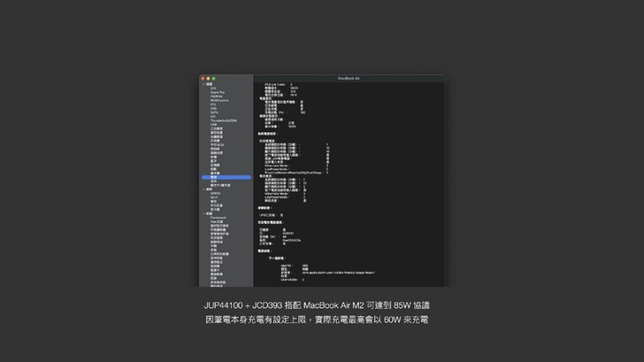
Task: Open the SATA sidebar entry
Action: (x=214, y=112)
